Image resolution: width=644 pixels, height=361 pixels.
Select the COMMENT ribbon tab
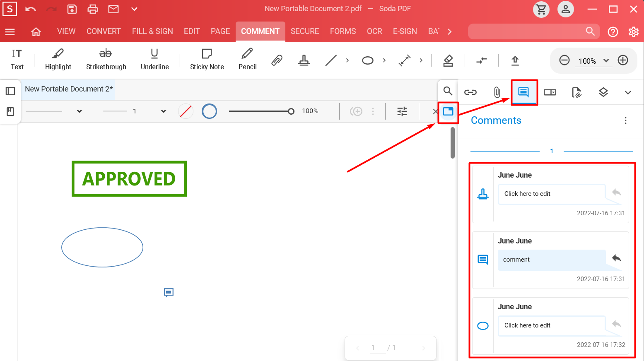point(260,31)
